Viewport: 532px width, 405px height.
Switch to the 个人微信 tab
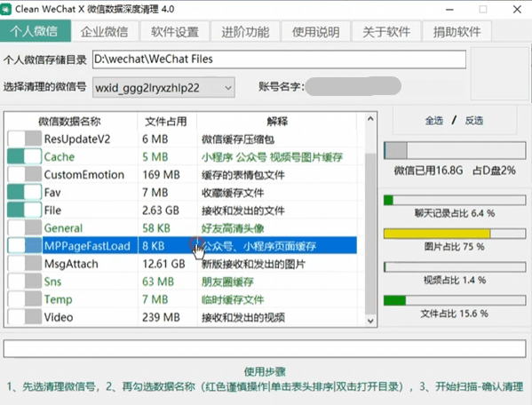click(x=36, y=31)
